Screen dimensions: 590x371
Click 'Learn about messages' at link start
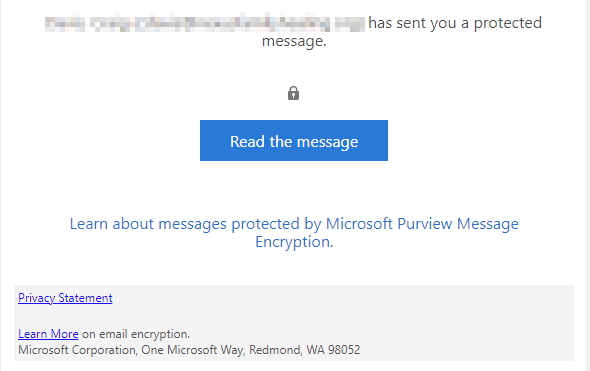coord(148,224)
